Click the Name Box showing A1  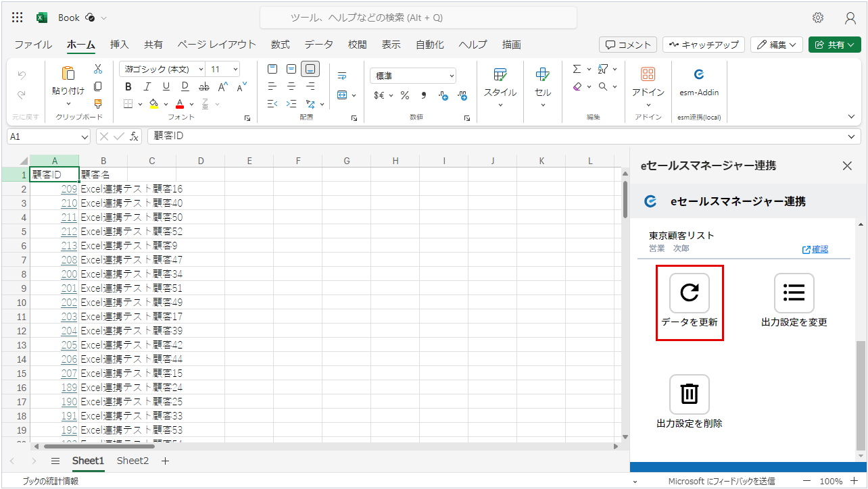pos(49,136)
